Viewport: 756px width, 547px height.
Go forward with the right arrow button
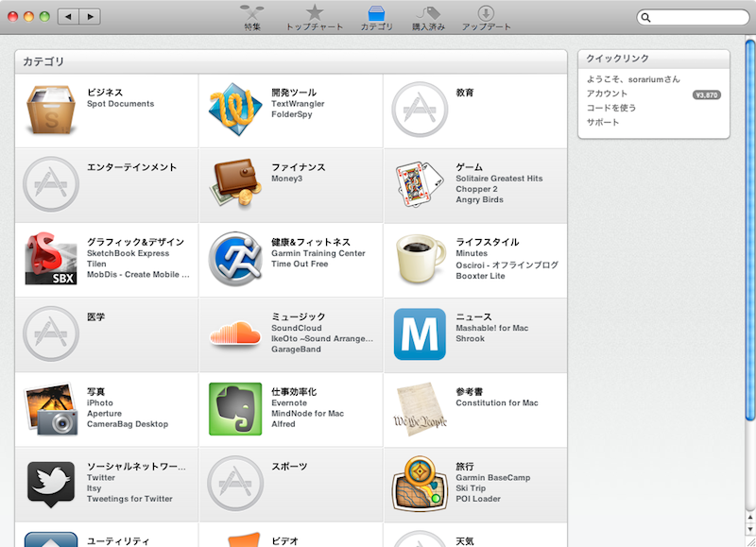click(90, 17)
